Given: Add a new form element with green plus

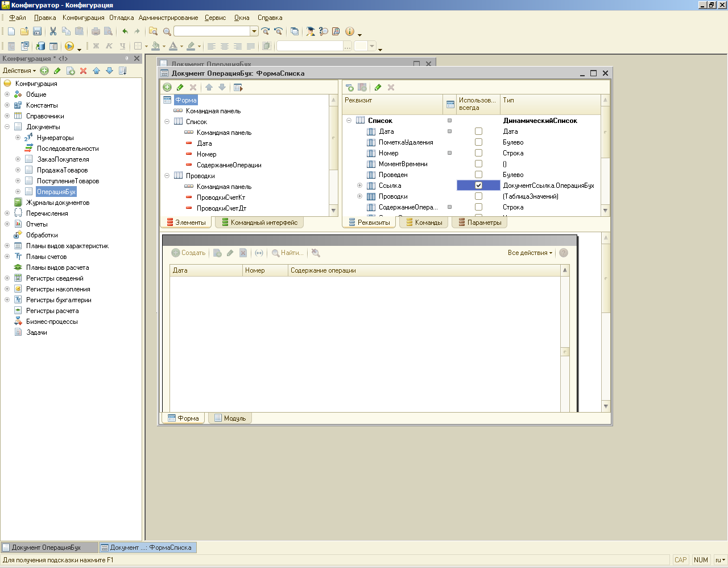Looking at the screenshot, I should pyautogui.click(x=167, y=88).
